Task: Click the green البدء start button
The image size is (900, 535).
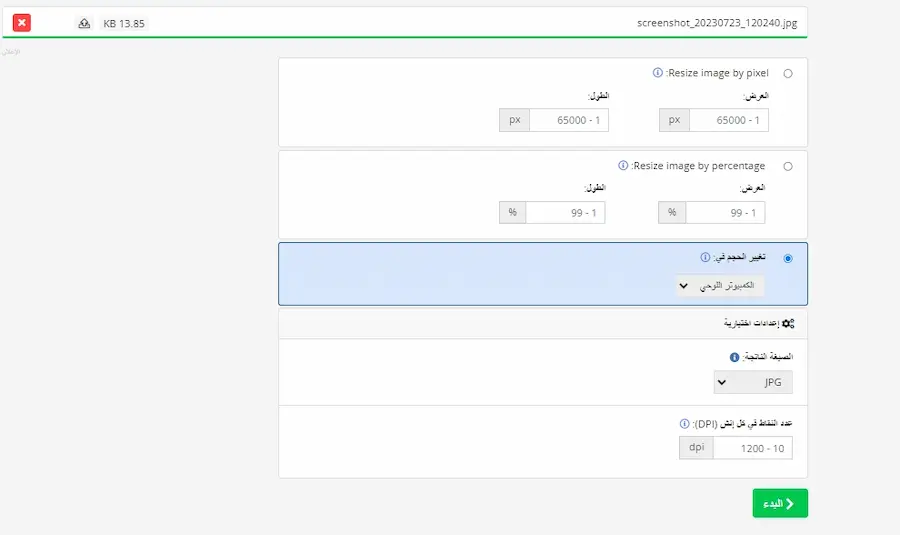Action: (780, 503)
